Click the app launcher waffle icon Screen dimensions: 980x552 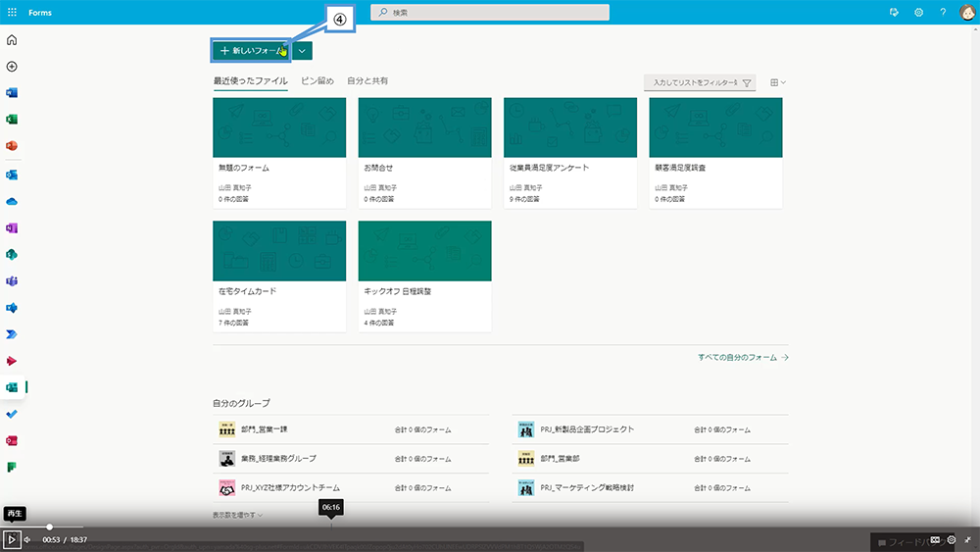coord(12,13)
